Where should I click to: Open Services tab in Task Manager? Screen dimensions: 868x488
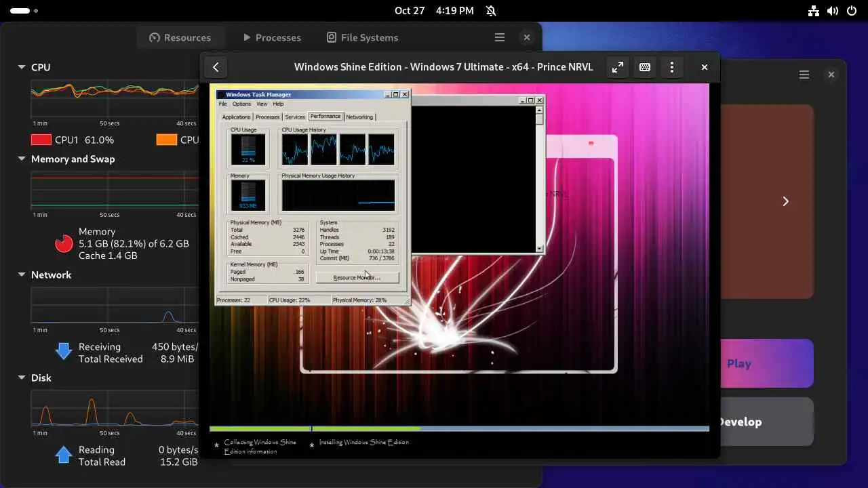(x=294, y=117)
